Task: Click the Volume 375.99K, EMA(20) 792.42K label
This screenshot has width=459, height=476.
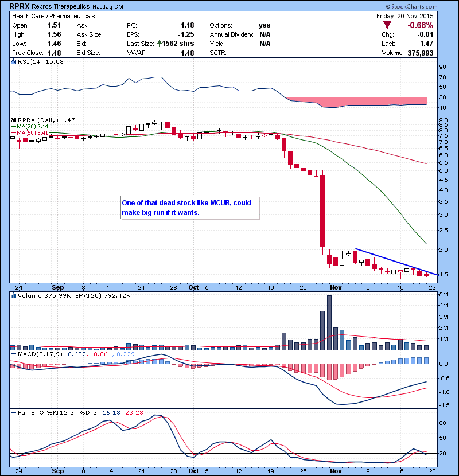Action: pyautogui.click(x=74, y=295)
